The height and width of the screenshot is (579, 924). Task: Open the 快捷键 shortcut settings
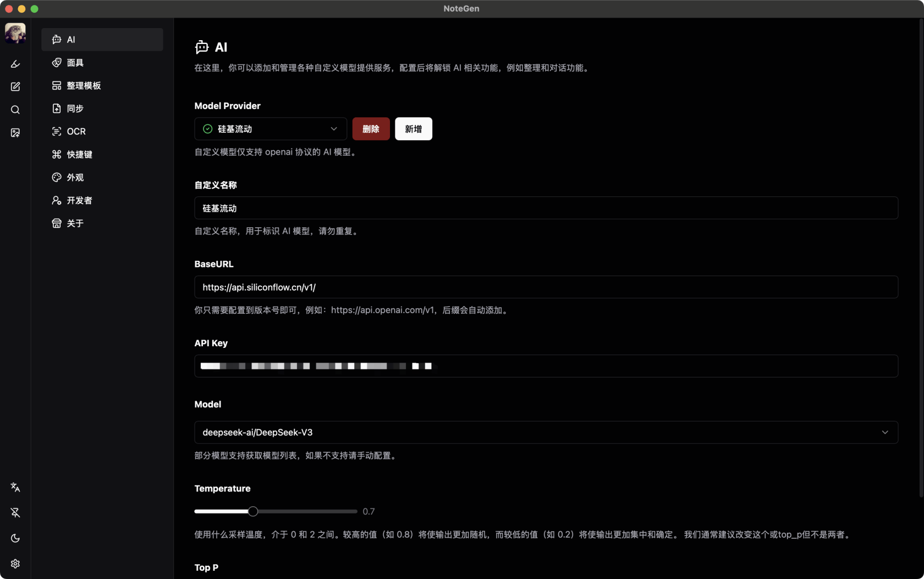(x=79, y=155)
